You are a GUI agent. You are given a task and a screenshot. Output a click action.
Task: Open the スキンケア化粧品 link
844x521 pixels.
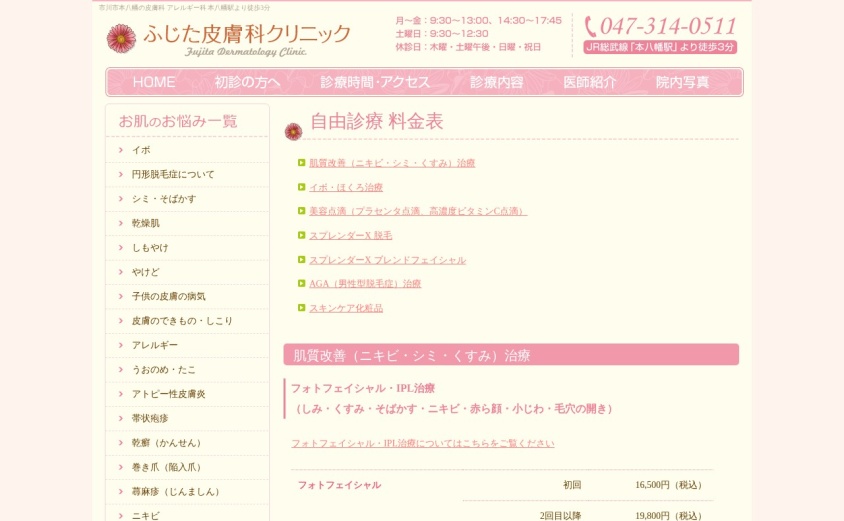coord(346,308)
